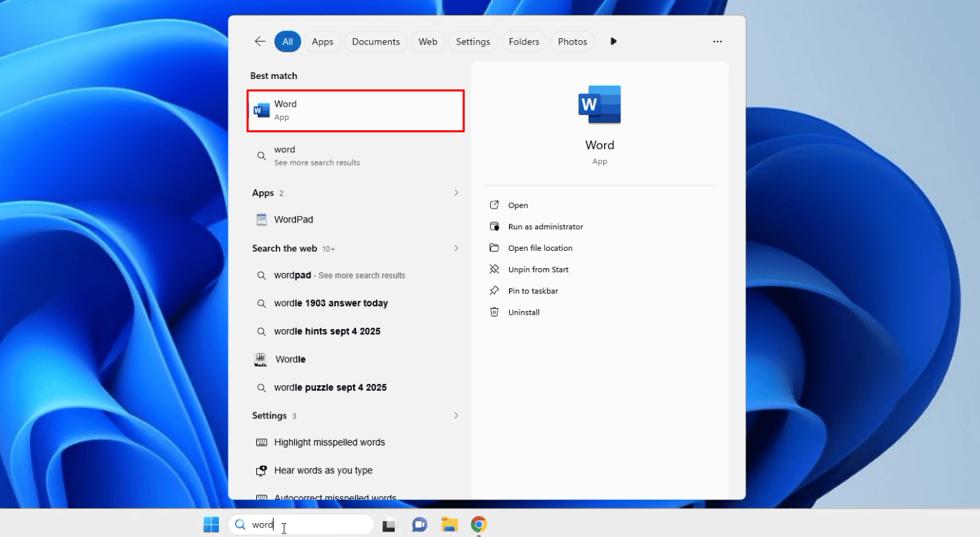Viewport: 980px width, 537px height.
Task: Switch to the Settings filter tab
Action: tap(473, 42)
